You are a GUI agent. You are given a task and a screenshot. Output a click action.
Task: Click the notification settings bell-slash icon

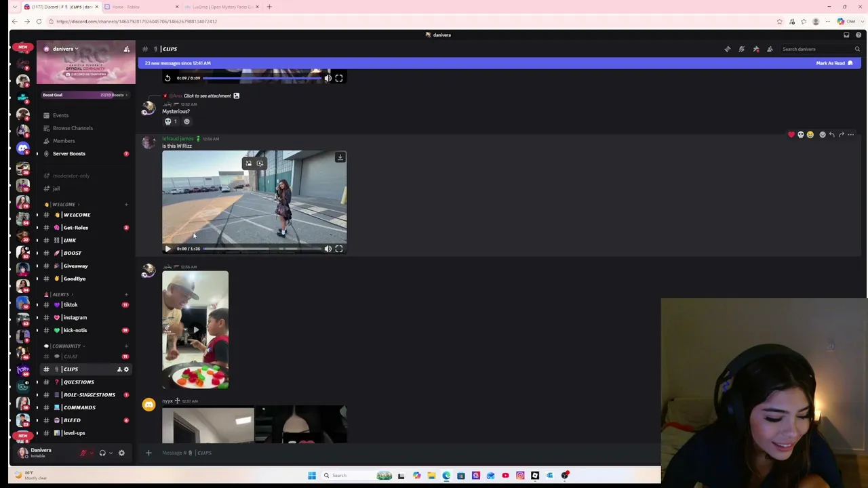(x=742, y=49)
